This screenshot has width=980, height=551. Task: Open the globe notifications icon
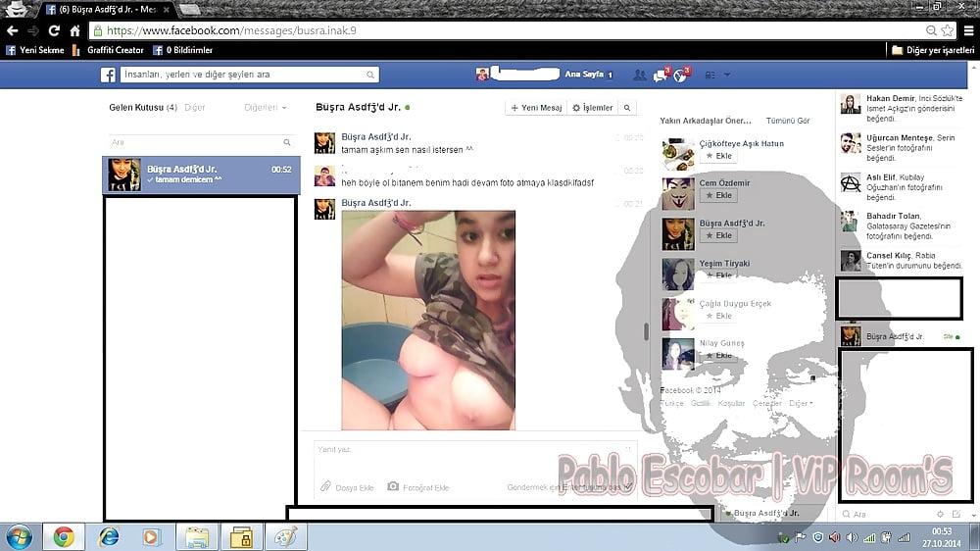[680, 75]
